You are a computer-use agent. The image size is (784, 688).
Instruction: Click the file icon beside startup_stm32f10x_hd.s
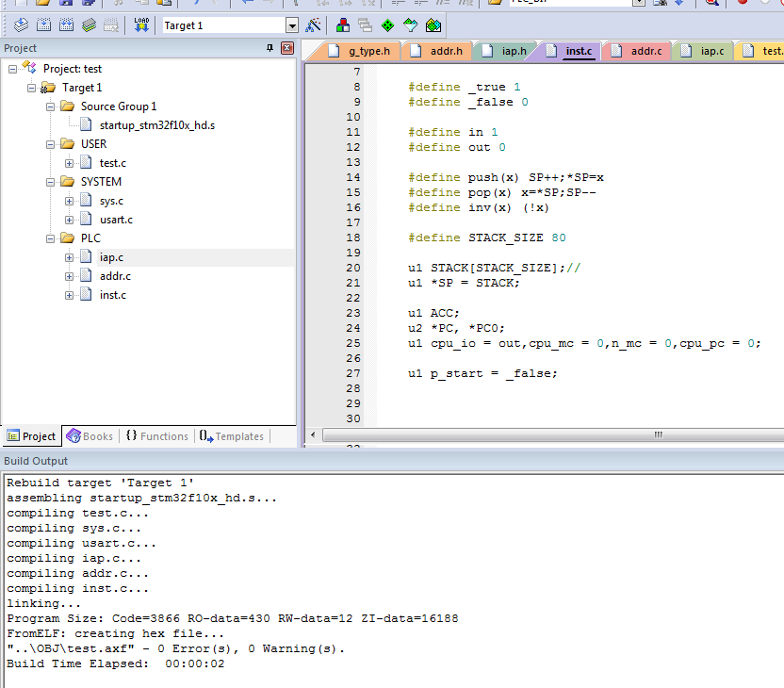coord(86,124)
